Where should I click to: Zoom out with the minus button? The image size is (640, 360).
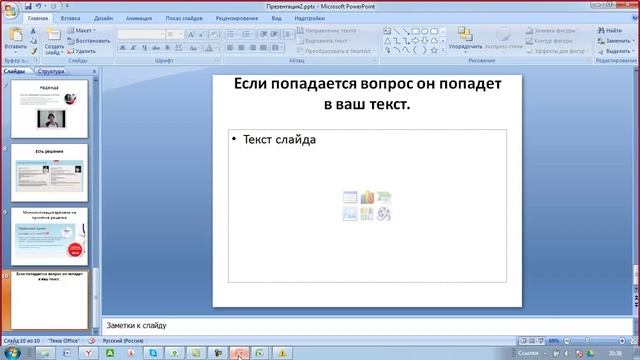[x=567, y=341]
